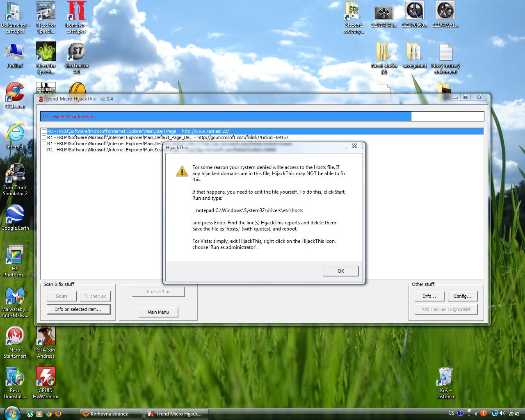Screen dimensions: 525x420
Task: Click the Fix checked button
Action: click(95, 296)
